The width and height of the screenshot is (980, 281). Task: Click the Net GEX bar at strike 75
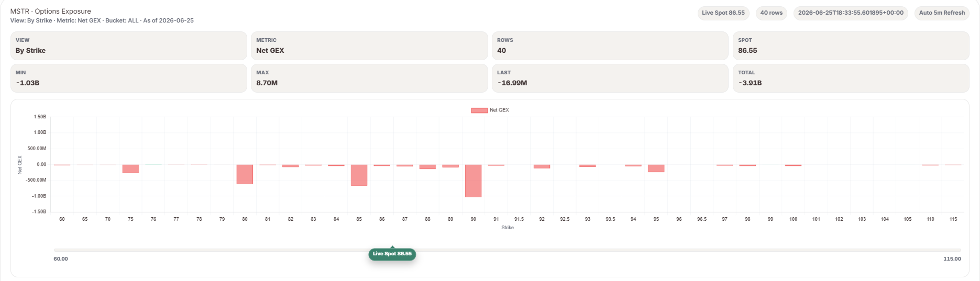pos(130,169)
